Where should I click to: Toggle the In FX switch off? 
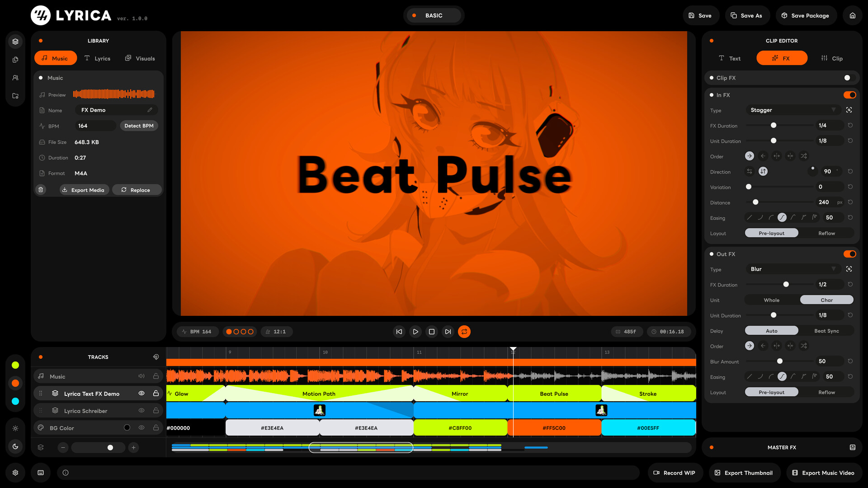849,95
